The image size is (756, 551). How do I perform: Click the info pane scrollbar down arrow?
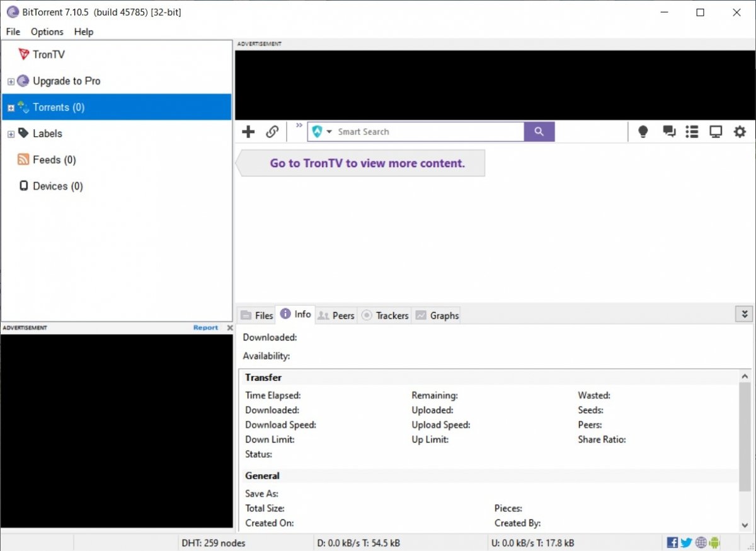tap(745, 525)
